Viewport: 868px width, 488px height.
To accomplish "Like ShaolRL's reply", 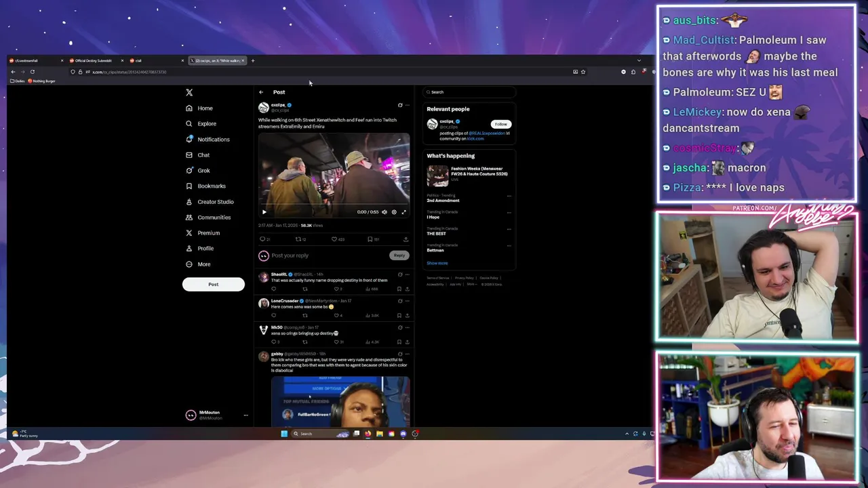I will point(336,289).
